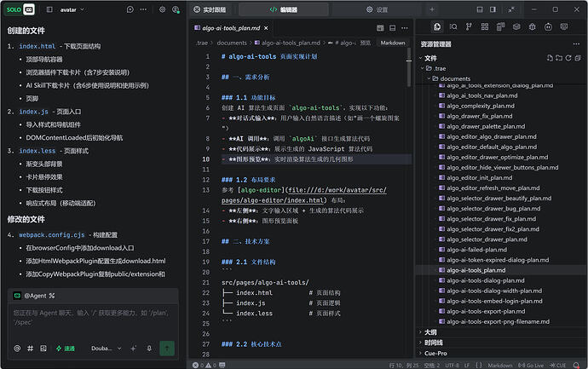
Task: Split the editor layout icon
Action: (x=393, y=28)
